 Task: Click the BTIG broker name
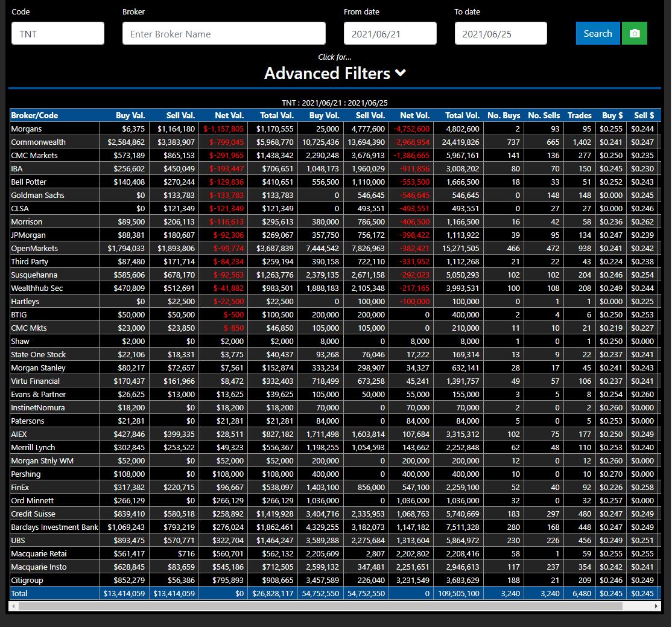[19, 315]
